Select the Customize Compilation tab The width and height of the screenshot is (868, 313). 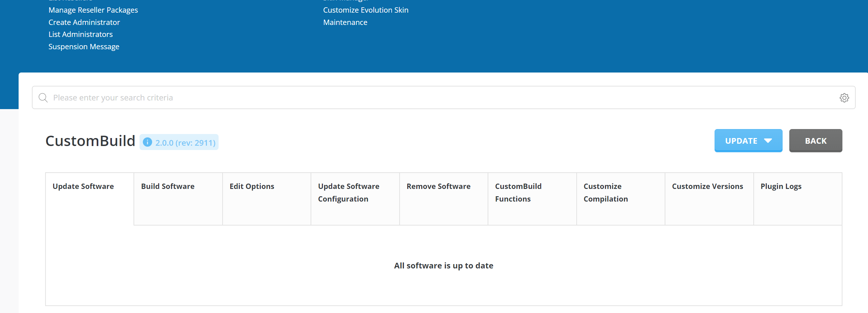click(621, 199)
